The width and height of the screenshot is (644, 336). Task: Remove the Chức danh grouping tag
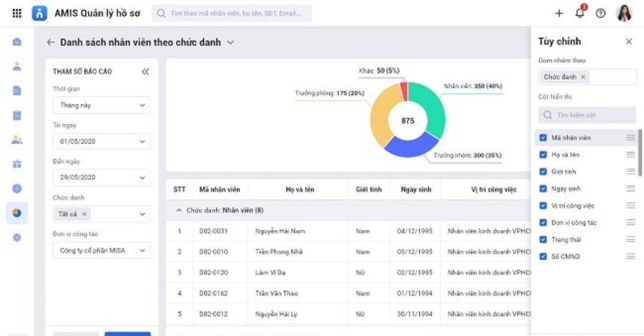(x=583, y=77)
